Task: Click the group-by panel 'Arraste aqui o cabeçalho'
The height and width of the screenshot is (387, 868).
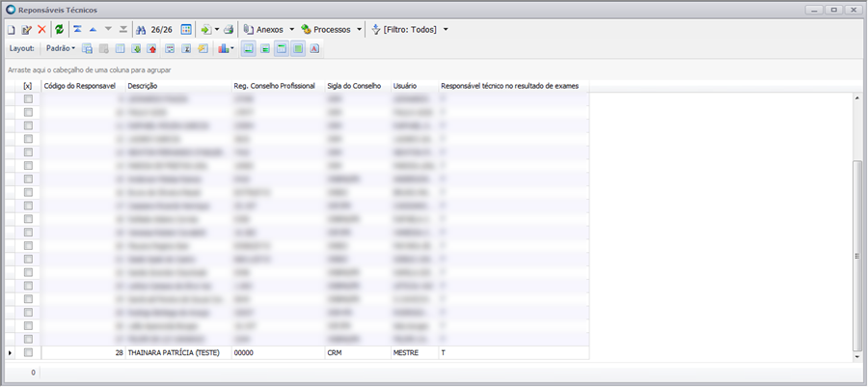Action: 89,70
